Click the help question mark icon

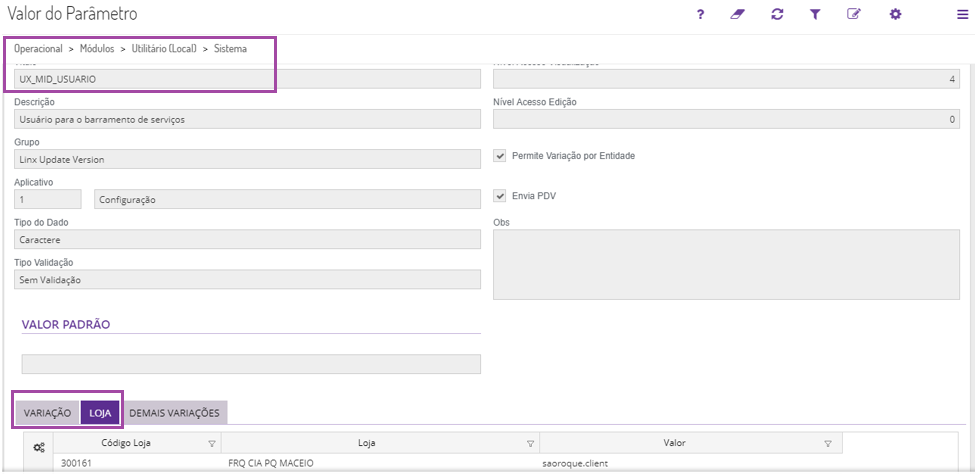click(701, 14)
